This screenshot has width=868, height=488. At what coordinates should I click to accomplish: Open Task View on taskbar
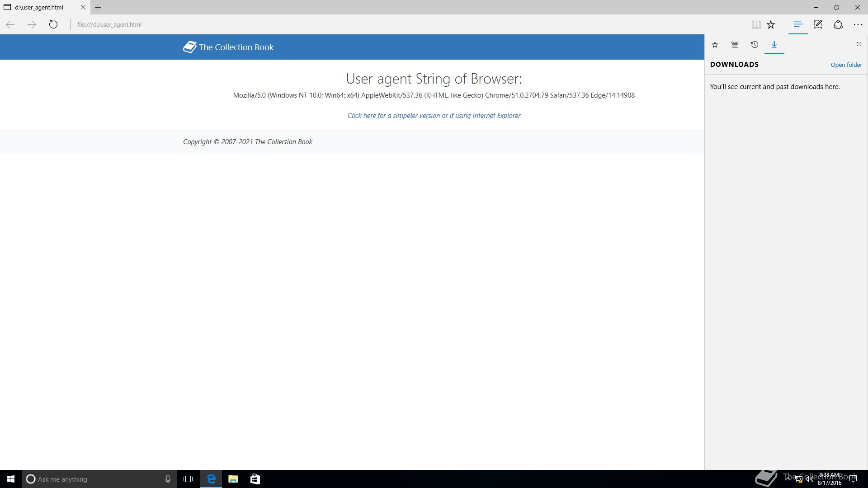188,479
